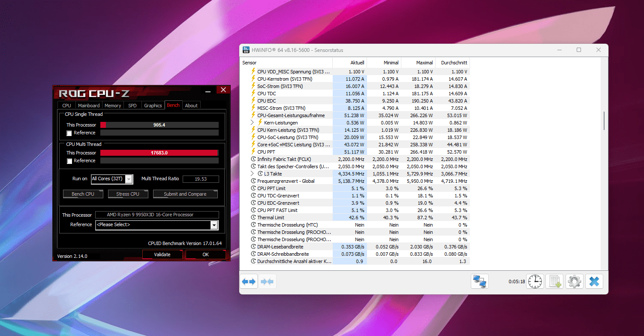Click the This Processor name field
The width and height of the screenshot is (644, 336).
point(157,215)
